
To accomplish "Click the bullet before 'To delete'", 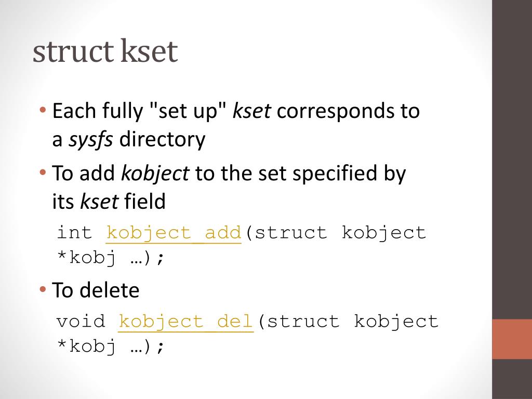I will pos(43,289).
